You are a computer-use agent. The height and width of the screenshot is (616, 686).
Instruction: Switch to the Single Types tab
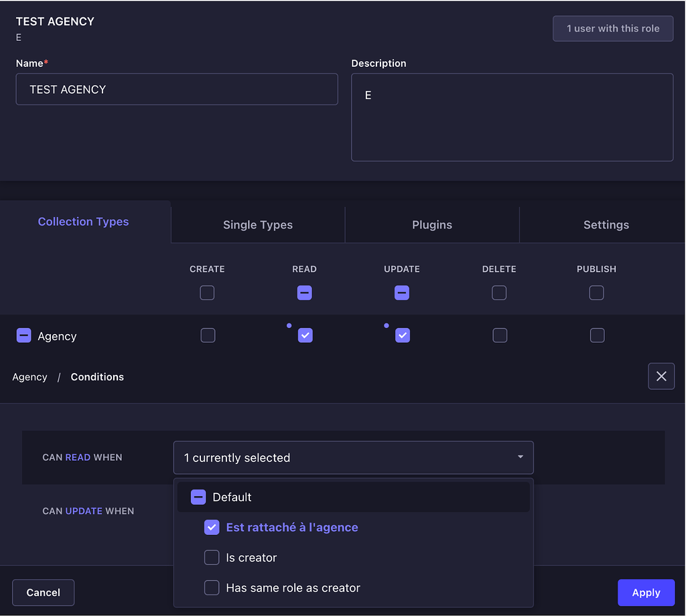[x=258, y=224]
